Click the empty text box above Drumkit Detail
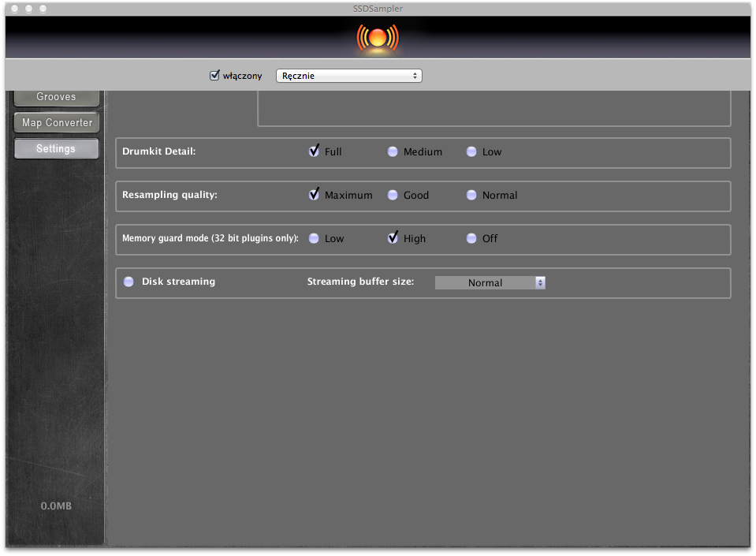 [494, 108]
